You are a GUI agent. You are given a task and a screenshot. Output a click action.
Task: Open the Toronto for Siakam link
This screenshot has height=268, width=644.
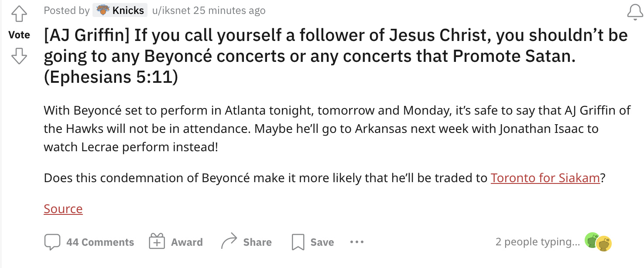(x=545, y=178)
